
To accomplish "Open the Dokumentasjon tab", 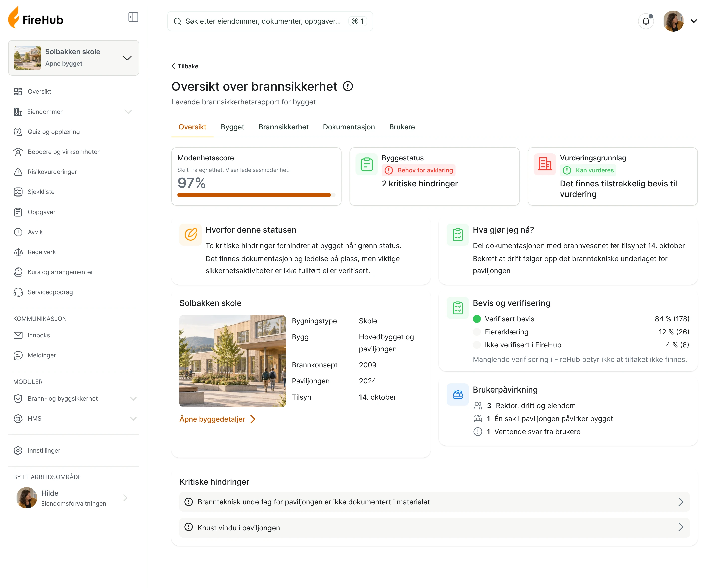I will [349, 127].
